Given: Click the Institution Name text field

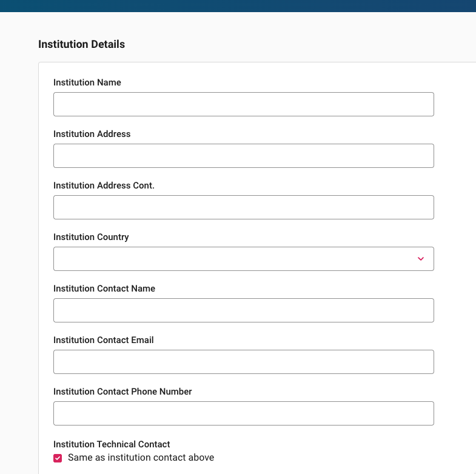Looking at the screenshot, I should [243, 104].
